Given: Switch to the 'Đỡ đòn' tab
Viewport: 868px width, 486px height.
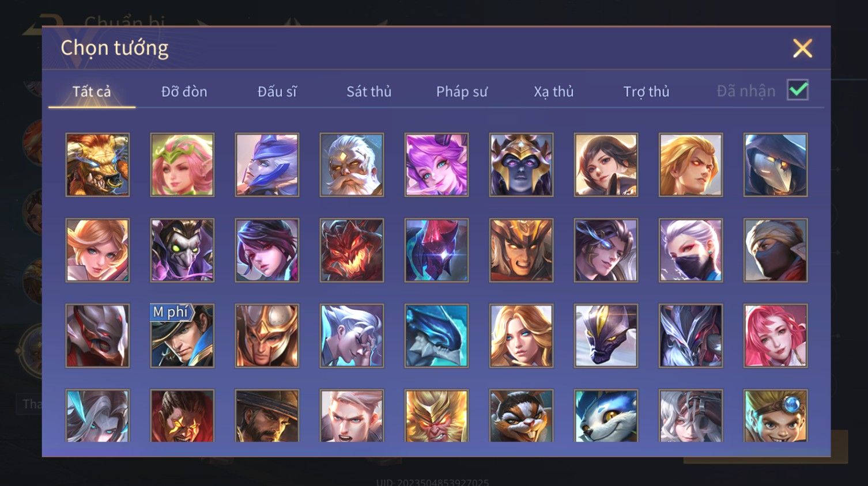Looking at the screenshot, I should pyautogui.click(x=184, y=92).
